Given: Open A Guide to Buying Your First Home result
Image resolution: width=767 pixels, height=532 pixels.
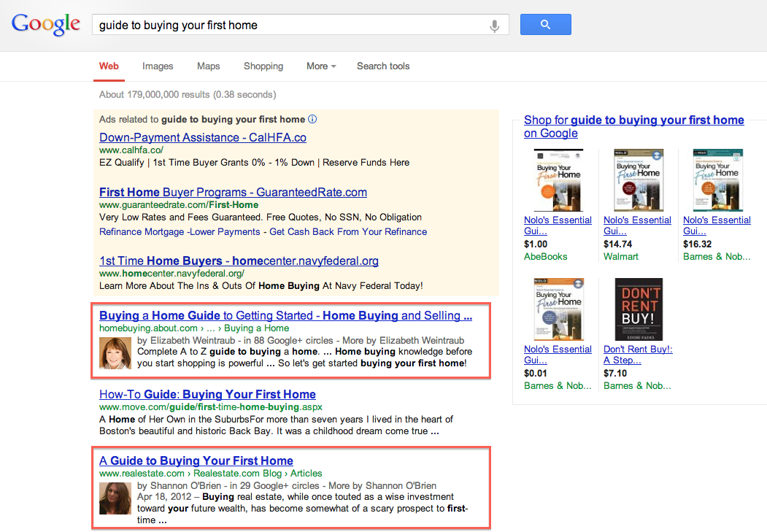Looking at the screenshot, I should pyautogui.click(x=196, y=461).
